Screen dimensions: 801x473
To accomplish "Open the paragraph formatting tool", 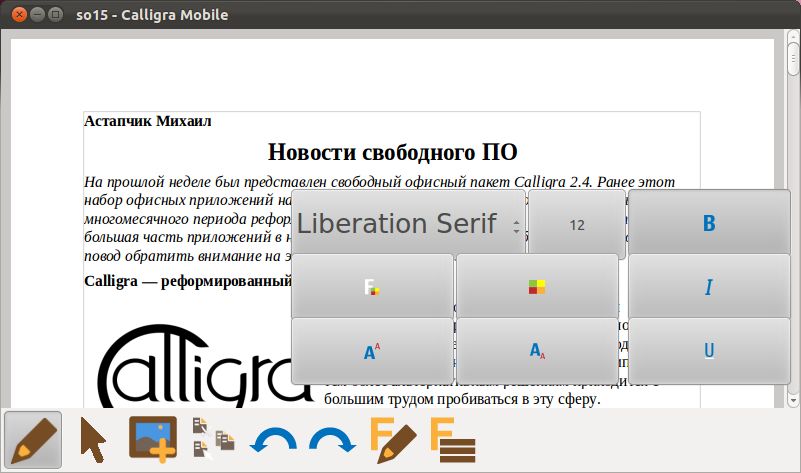I will coord(453,440).
